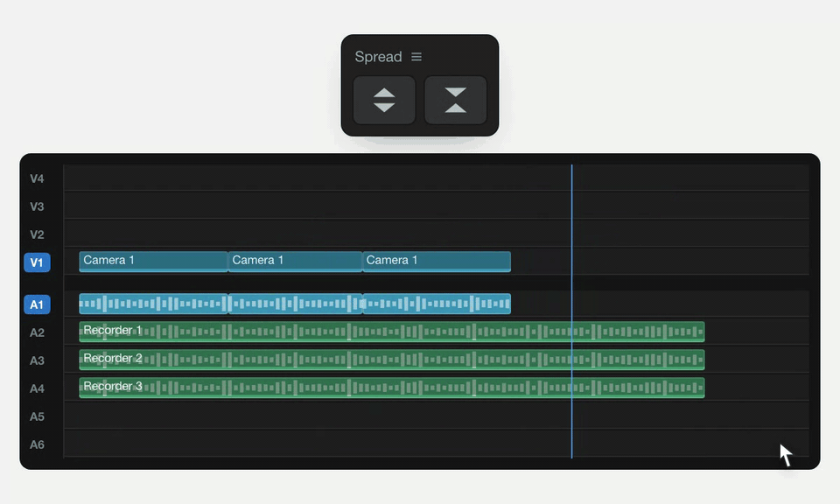Click the Spread tracks apart button
Viewport: 840px width, 504px height.
384,100
